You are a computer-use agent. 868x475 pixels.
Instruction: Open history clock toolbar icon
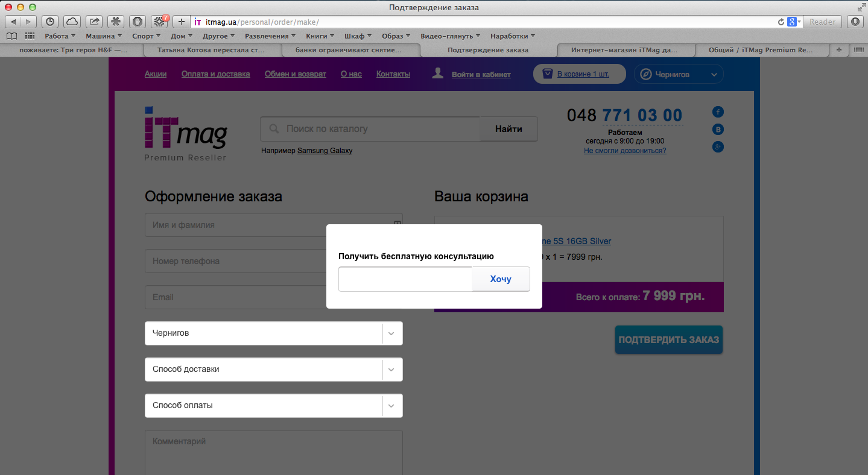click(49, 22)
